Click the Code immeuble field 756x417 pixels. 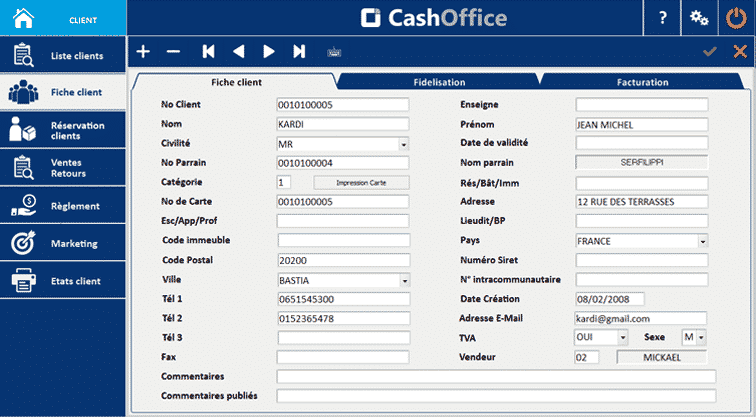click(344, 240)
